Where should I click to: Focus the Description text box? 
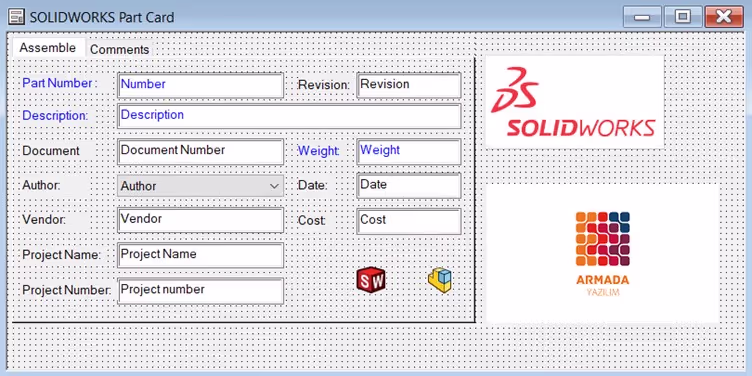pyautogui.click(x=289, y=116)
